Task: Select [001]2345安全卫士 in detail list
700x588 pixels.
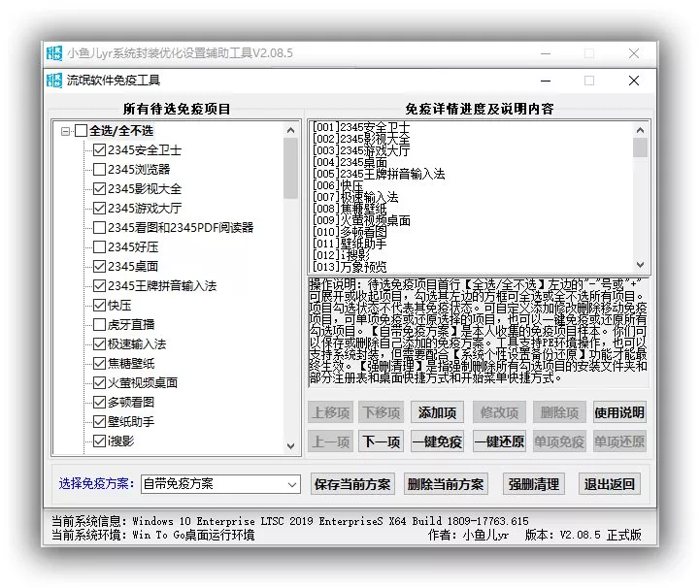Action: [x=361, y=127]
